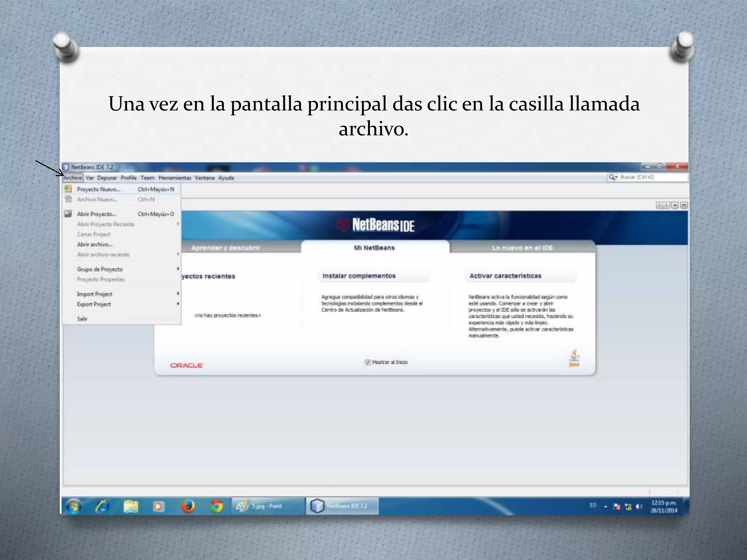
Task: Click the Oracle logo
Action: (x=187, y=365)
